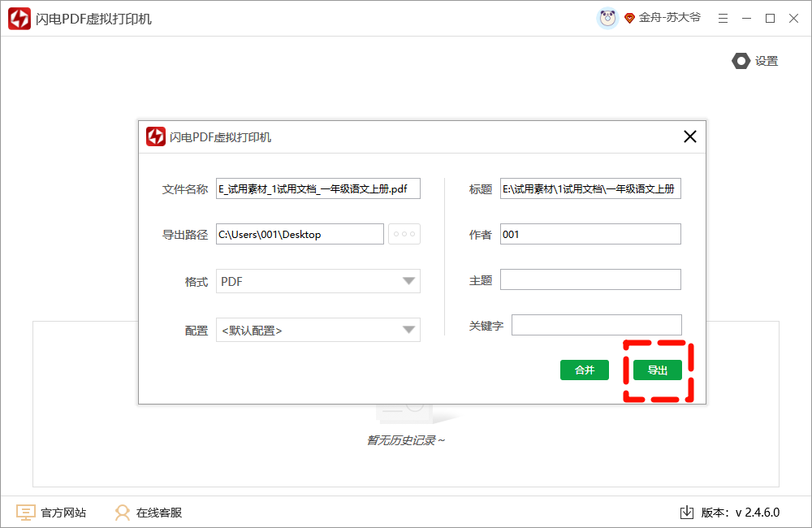812x528 pixels.
Task: Open 设置 settings in the main window
Action: pyautogui.click(x=755, y=61)
